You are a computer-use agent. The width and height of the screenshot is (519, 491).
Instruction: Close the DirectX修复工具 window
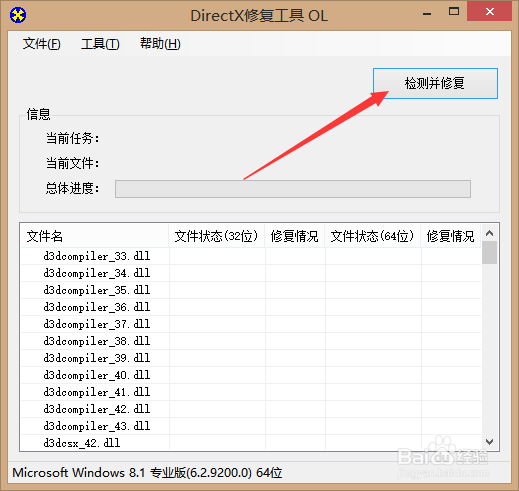(489, 12)
